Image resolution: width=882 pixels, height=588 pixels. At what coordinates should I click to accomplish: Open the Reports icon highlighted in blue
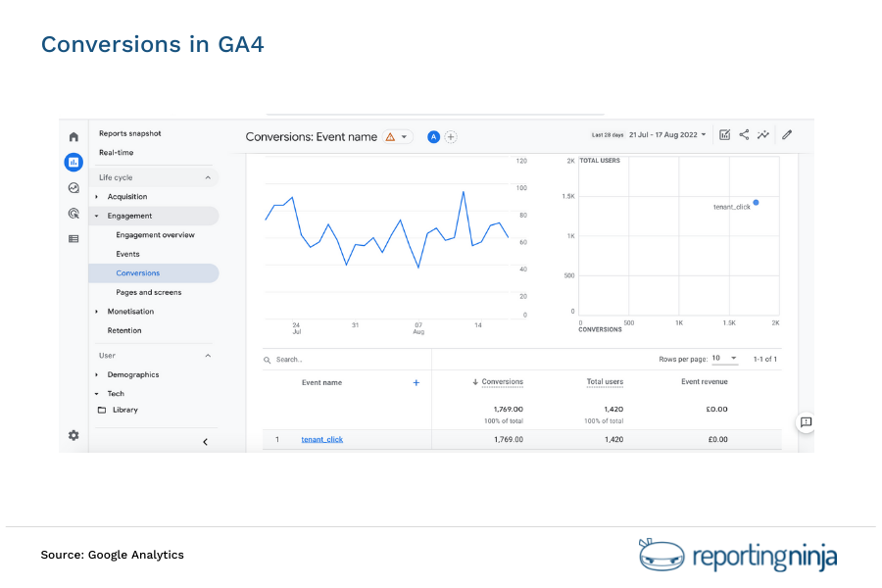point(73,162)
